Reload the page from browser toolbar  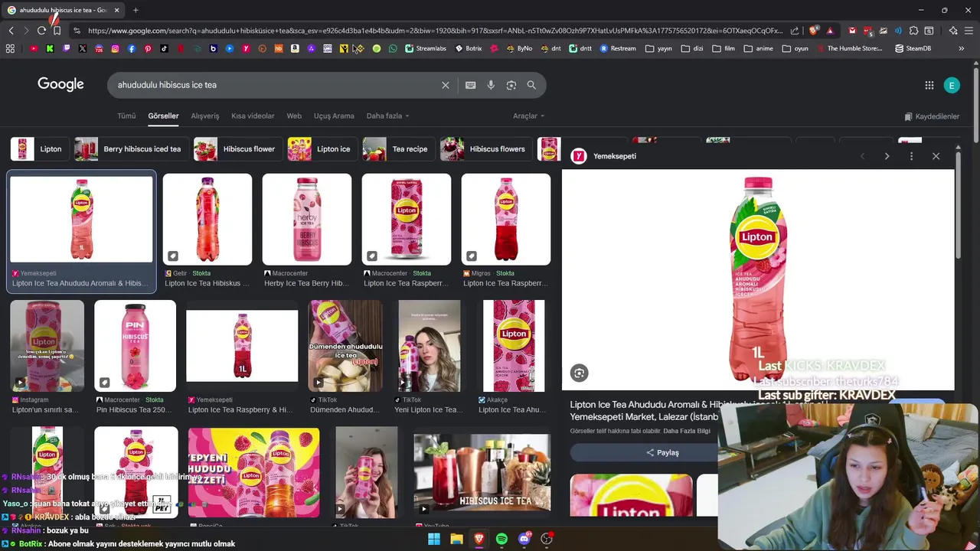(x=41, y=31)
